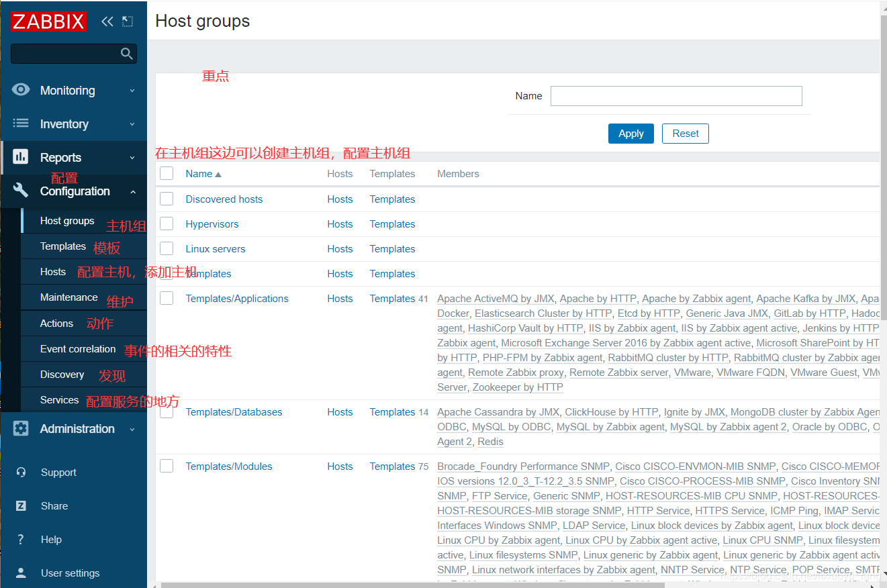Click the search magnifier icon
This screenshot has height=588, width=887.
click(127, 54)
